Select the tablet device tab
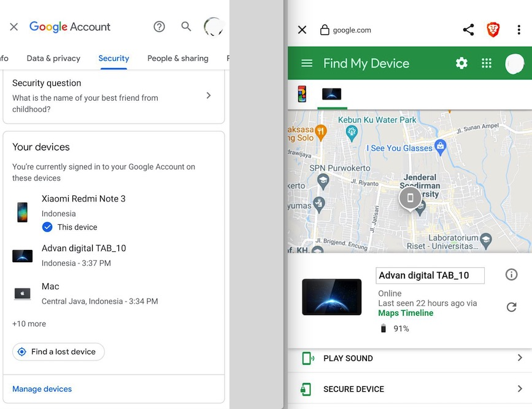 point(331,94)
